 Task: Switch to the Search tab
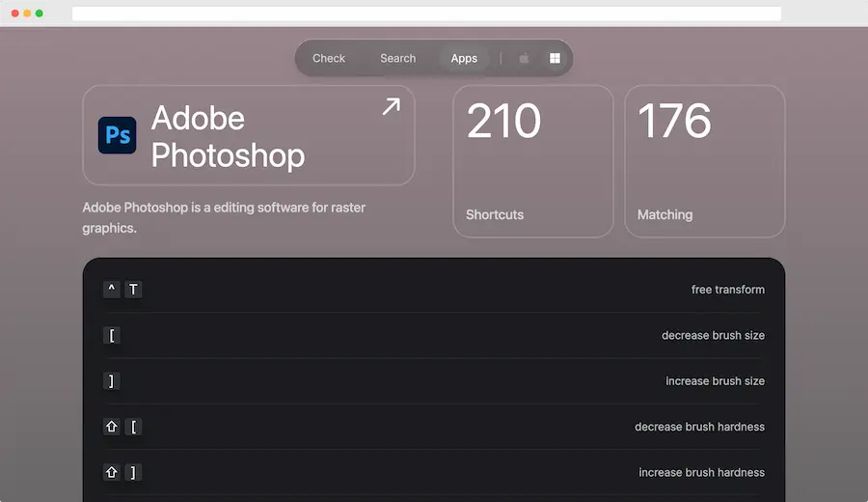[x=398, y=58]
